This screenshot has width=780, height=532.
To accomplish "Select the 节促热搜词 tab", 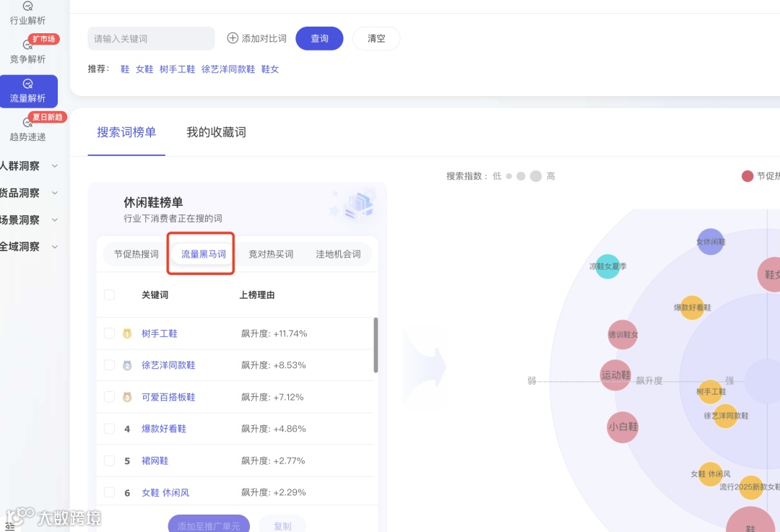I will pyautogui.click(x=136, y=254).
